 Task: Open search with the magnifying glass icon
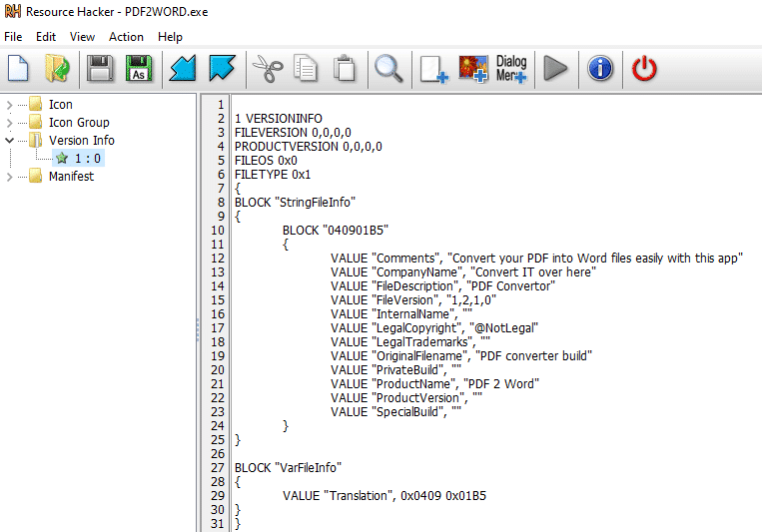(x=388, y=69)
